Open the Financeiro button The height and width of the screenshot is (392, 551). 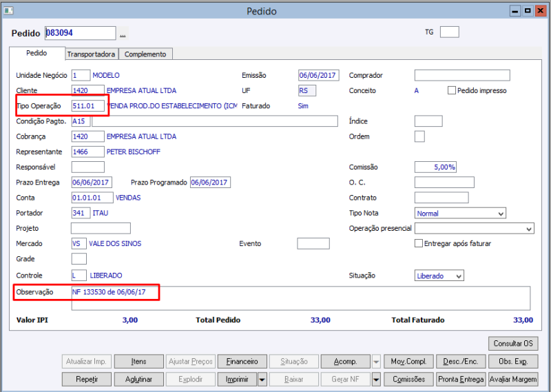(242, 362)
